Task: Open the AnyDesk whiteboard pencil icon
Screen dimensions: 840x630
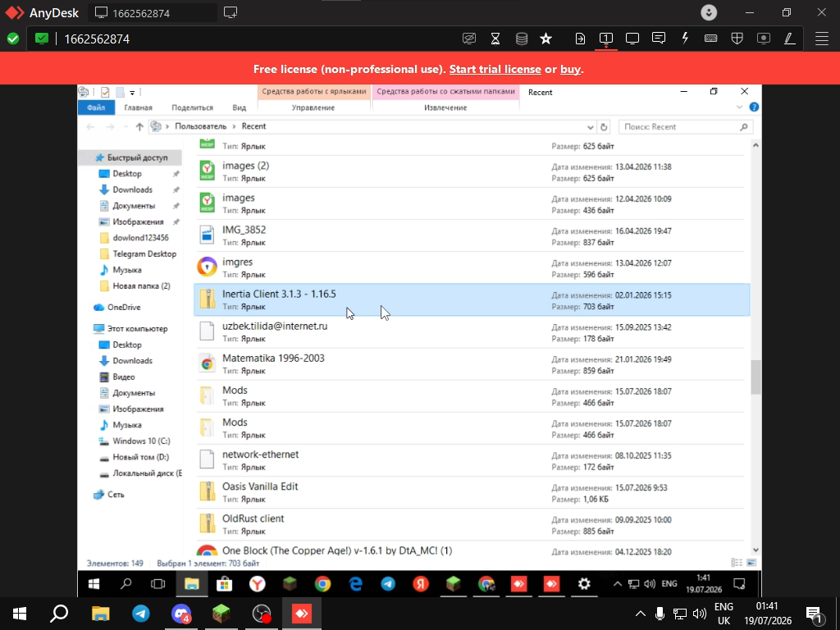Action: pyautogui.click(x=790, y=39)
